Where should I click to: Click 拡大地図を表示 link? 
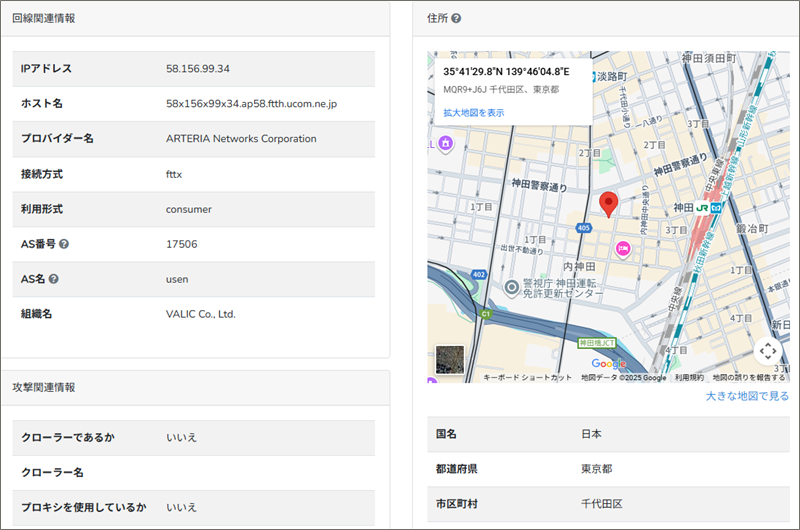pos(474,113)
